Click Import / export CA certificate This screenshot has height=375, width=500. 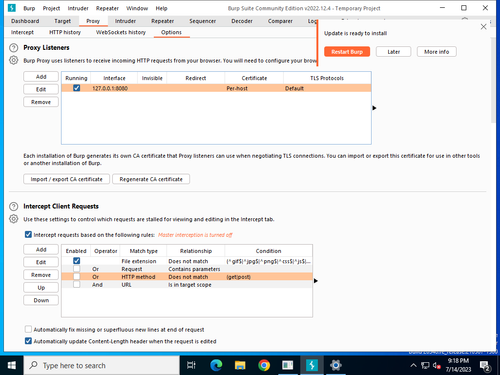tap(67, 179)
